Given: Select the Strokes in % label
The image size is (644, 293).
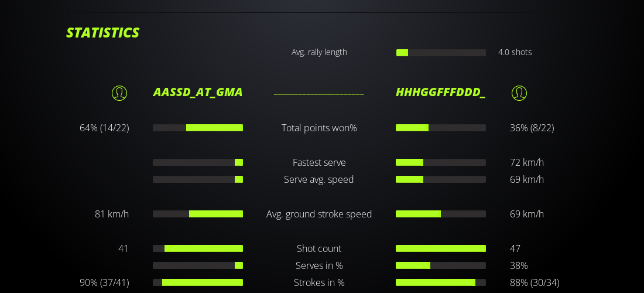Looking at the screenshot, I should pos(319,282).
